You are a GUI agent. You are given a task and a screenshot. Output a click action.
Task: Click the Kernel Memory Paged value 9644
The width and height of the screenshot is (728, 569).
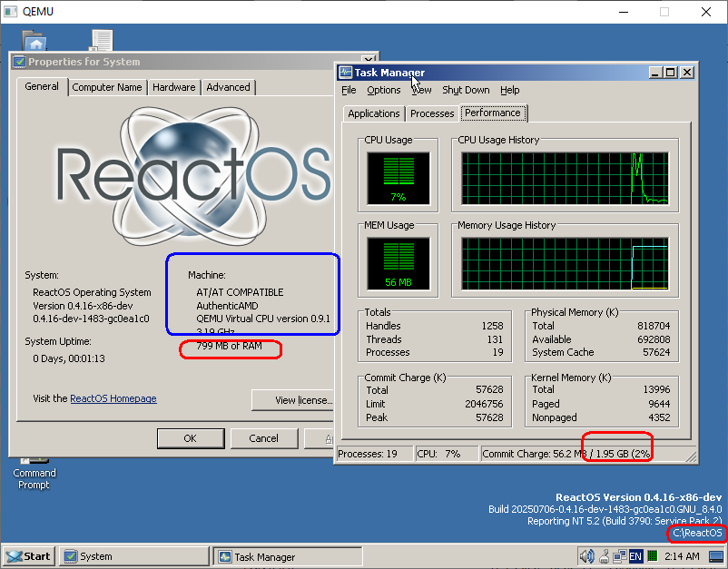click(659, 404)
